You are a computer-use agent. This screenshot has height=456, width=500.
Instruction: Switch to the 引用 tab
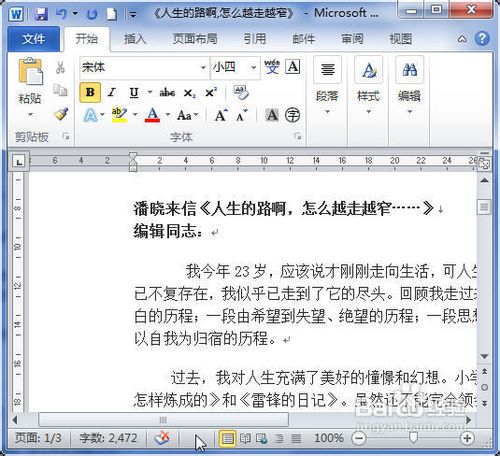[x=255, y=39]
